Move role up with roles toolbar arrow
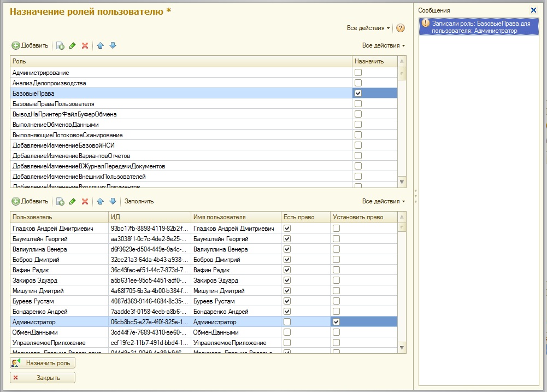The width and height of the screenshot is (547, 392). tap(101, 46)
